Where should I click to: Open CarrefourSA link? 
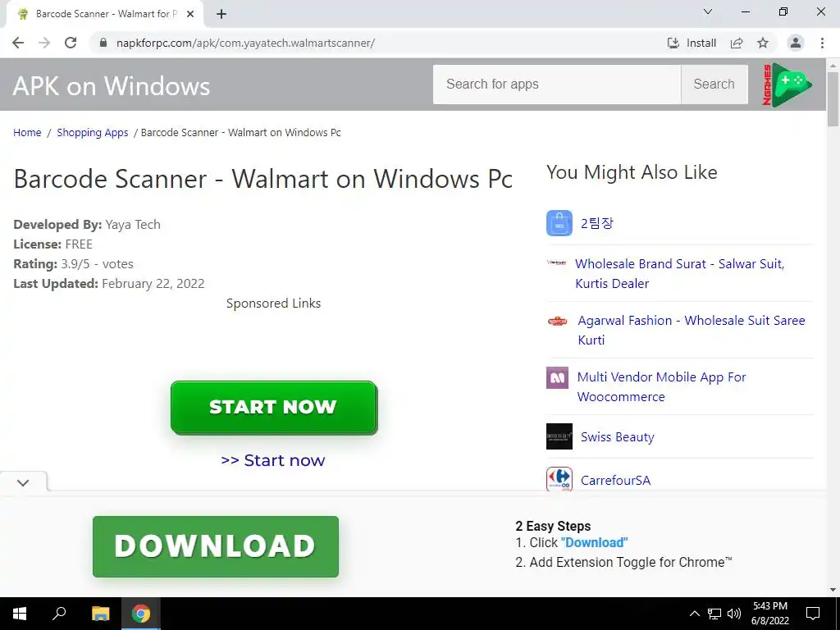(x=615, y=480)
